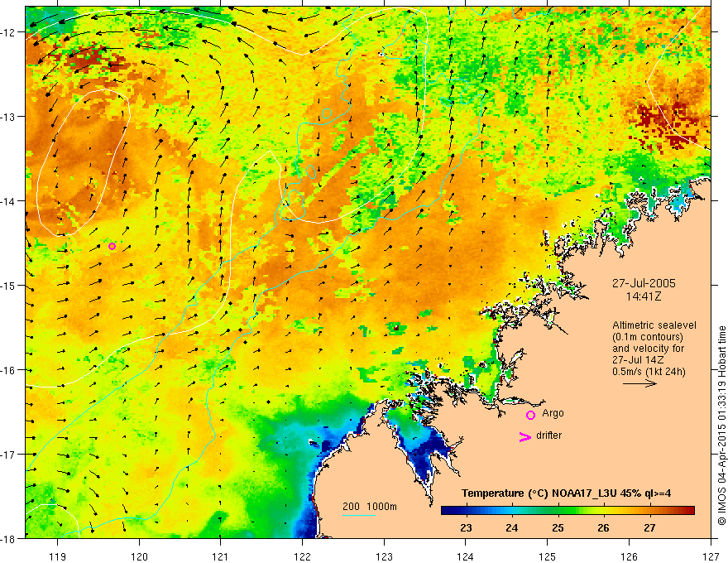Click the colorbar tick label 23

pos(466,527)
